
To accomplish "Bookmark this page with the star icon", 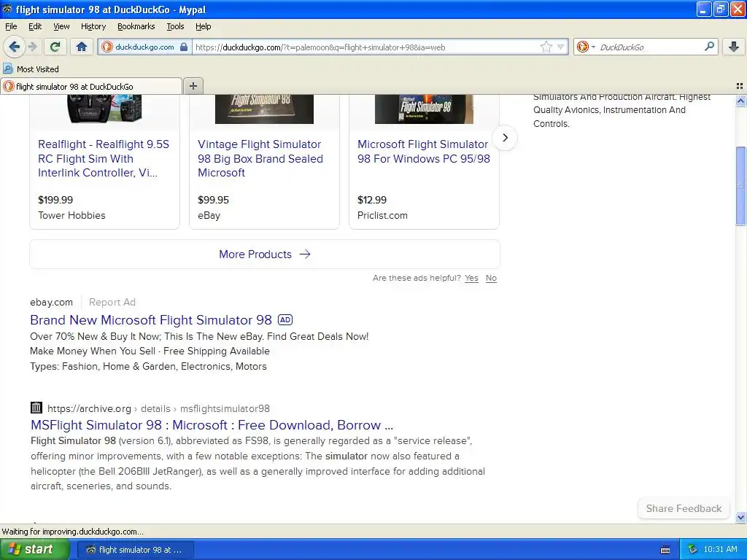I will [x=546, y=47].
